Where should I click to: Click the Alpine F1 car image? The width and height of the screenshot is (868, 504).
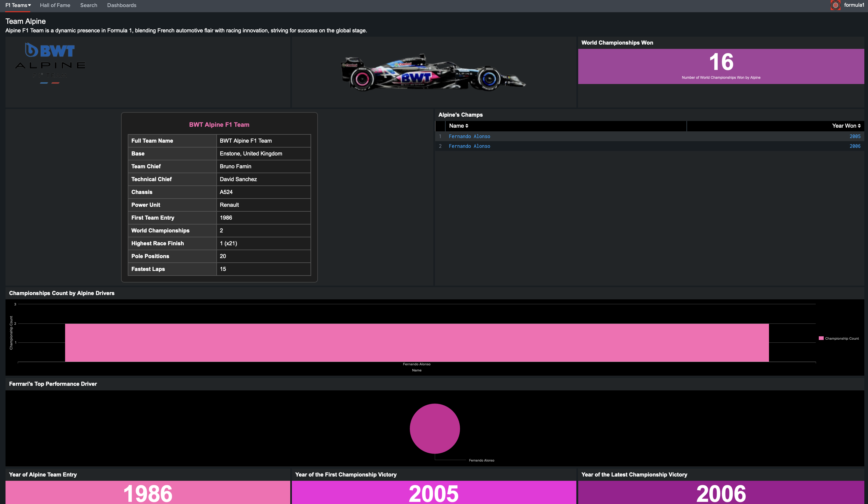pos(433,72)
